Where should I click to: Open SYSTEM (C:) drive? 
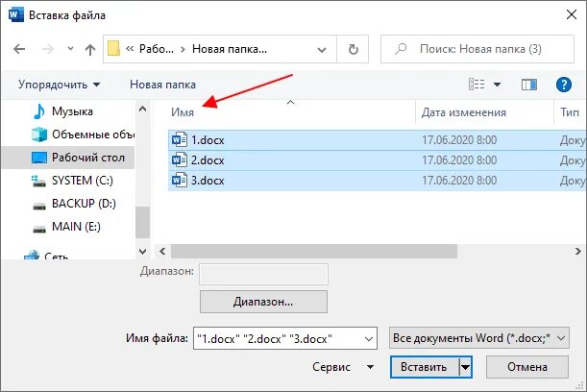coord(72,181)
